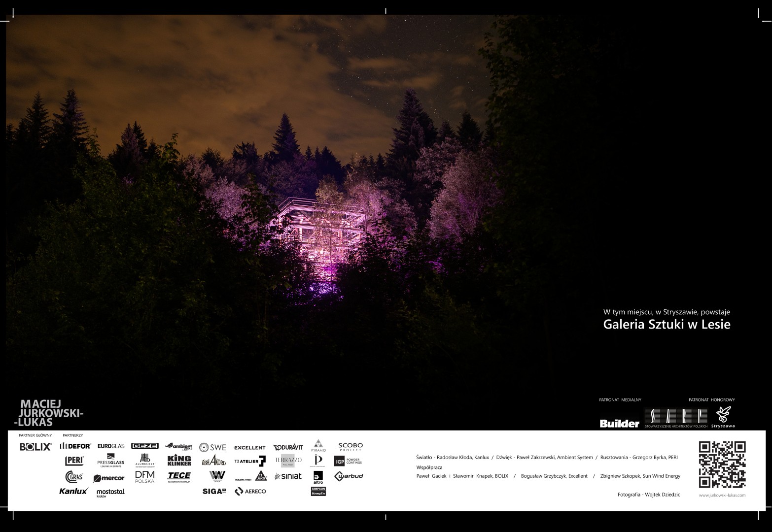Click the Galeria Sztuki w Lesie title

point(667,325)
